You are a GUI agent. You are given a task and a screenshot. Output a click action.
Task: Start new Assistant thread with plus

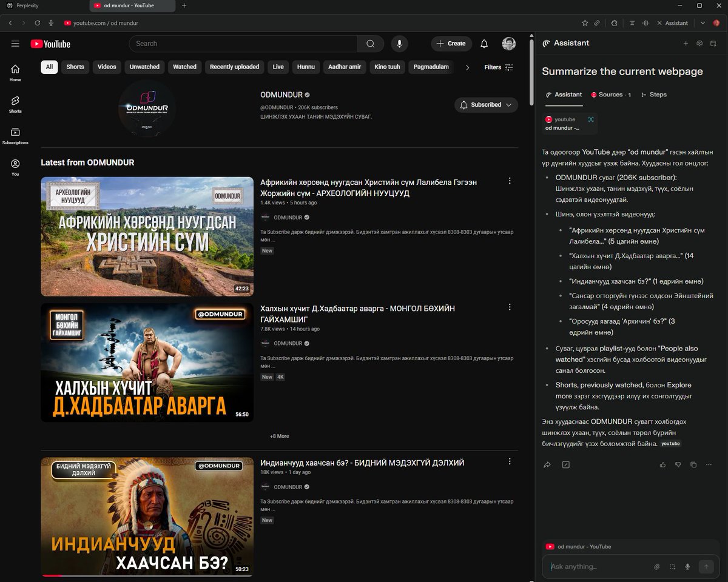click(686, 44)
